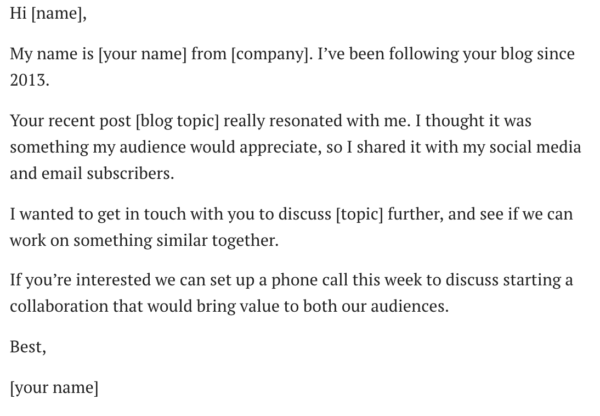Viewport: 600px width, 416px height.
Task: Click the [topic] placeholder in fourth paragraph
Action: tap(359, 214)
